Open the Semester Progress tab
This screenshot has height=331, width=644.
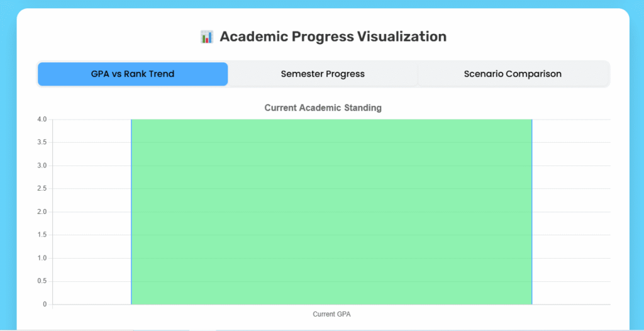tap(323, 74)
